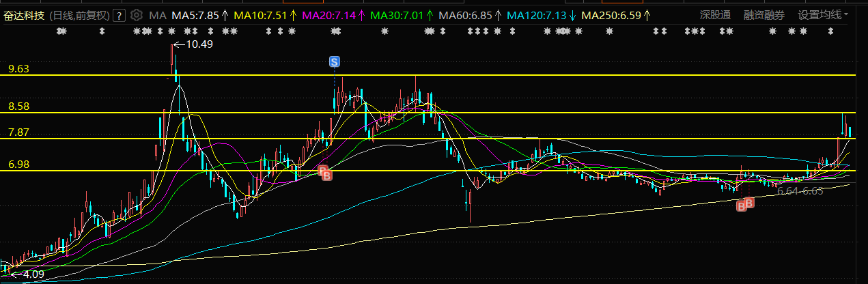Click the 4.09 low price label
Image resolution: width=868 pixels, height=284 pixels.
tap(34, 275)
